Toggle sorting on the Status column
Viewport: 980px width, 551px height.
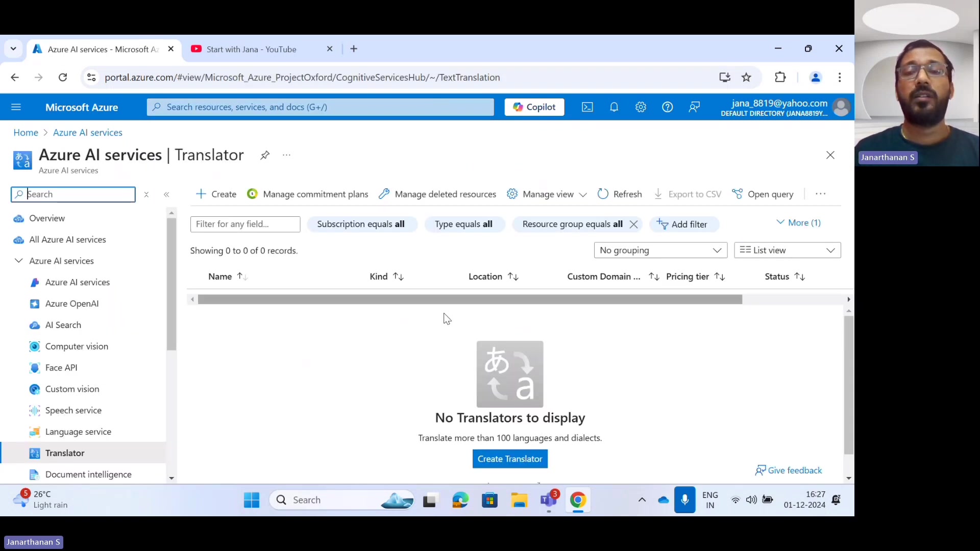(800, 277)
